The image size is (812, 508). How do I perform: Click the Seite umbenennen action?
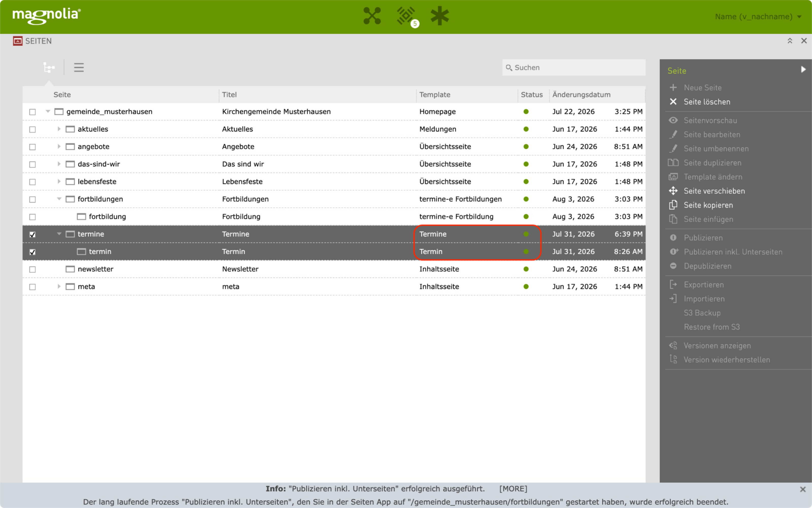pos(716,149)
